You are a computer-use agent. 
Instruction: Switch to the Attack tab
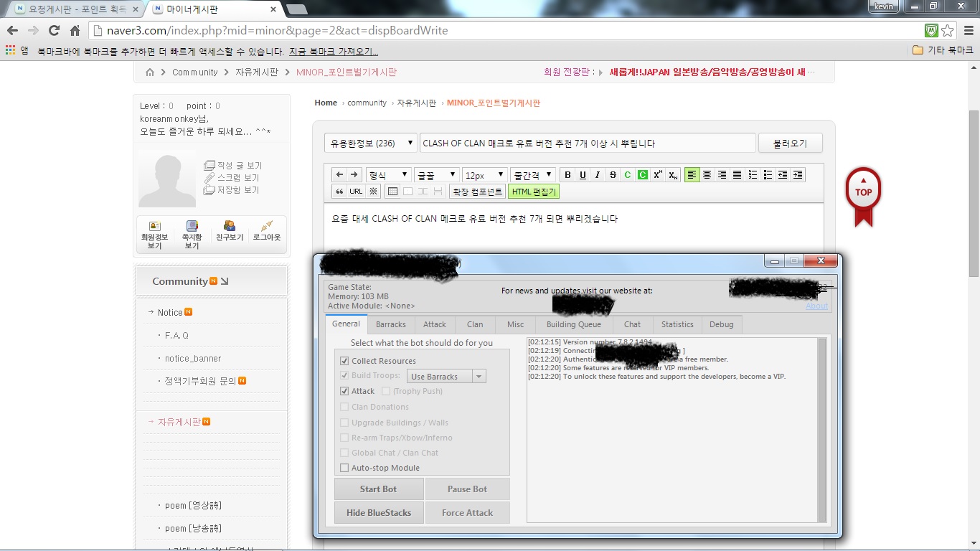coord(435,324)
